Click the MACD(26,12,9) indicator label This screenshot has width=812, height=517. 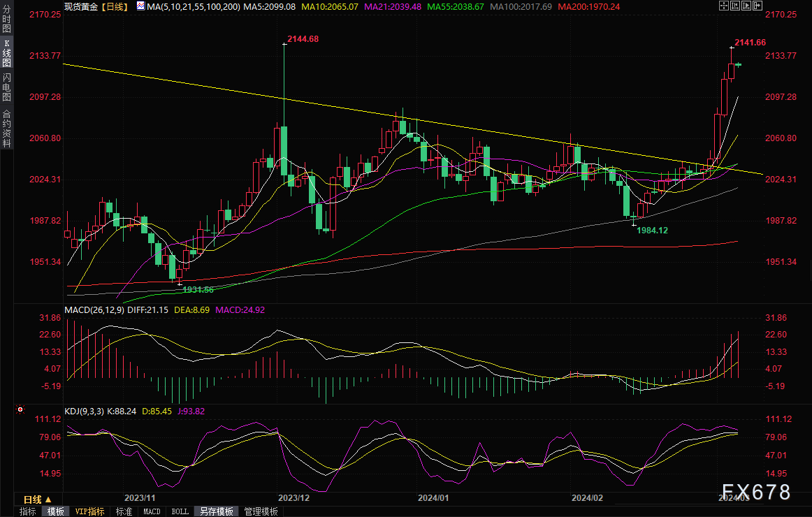coord(94,310)
